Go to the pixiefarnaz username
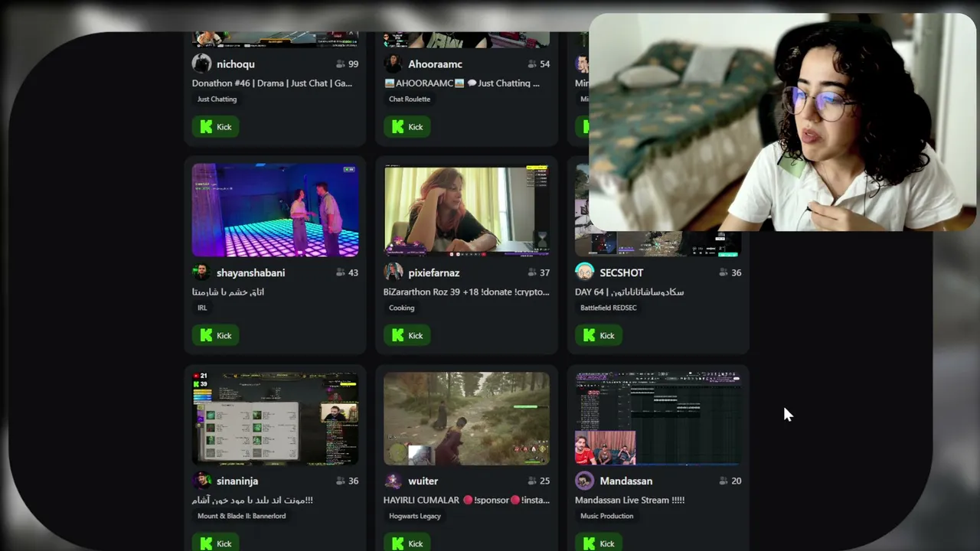 click(433, 272)
